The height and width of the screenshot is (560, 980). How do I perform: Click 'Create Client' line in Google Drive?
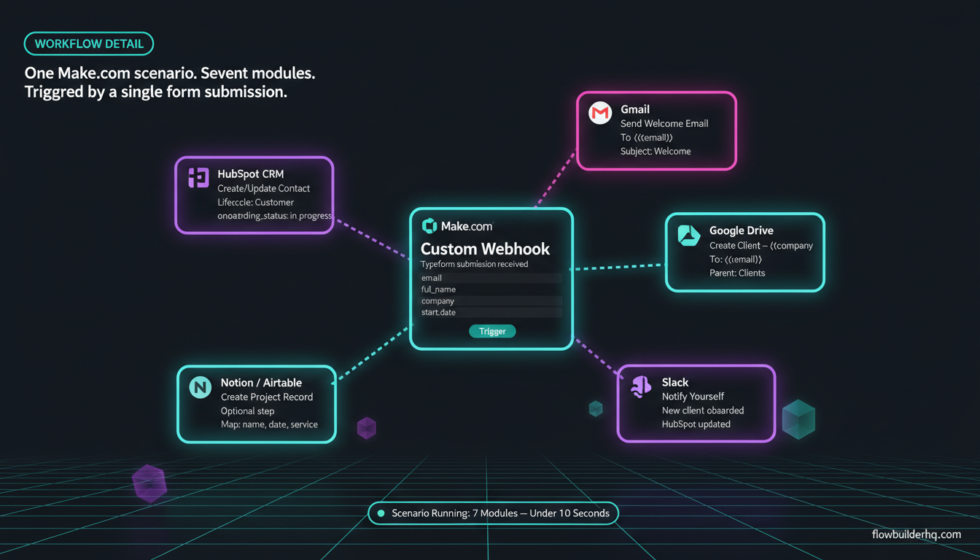click(761, 246)
